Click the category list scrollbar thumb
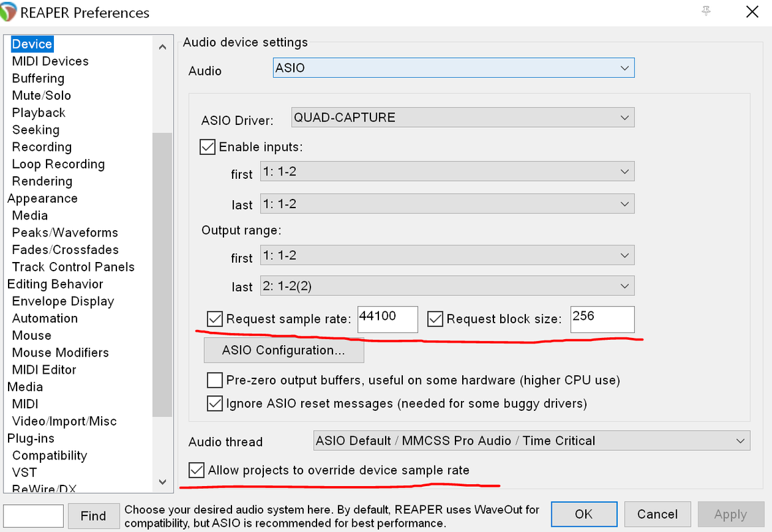 tap(162, 275)
